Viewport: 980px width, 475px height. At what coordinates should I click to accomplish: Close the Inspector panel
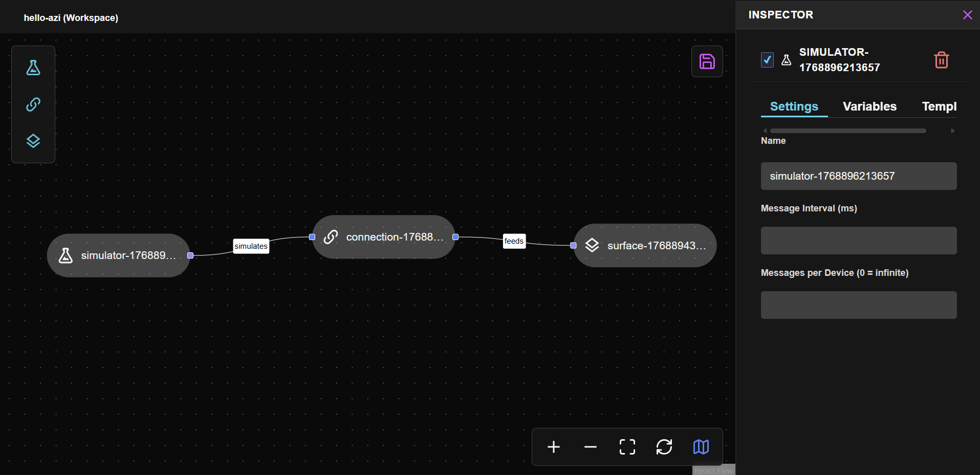967,15
